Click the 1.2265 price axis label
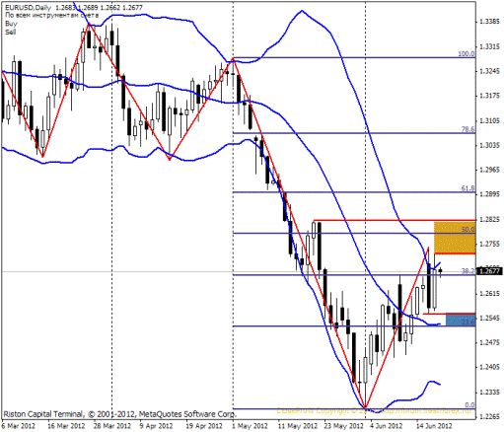The height and width of the screenshot is (432, 504). click(x=489, y=417)
